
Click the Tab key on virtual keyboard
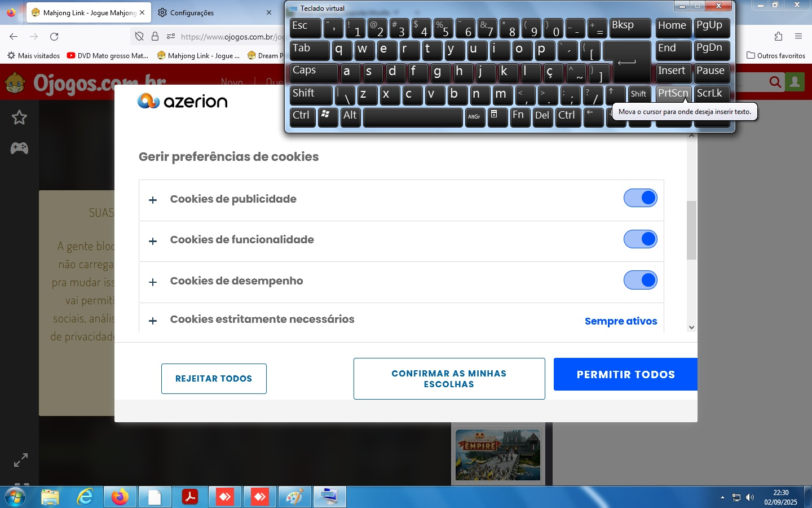click(x=310, y=51)
